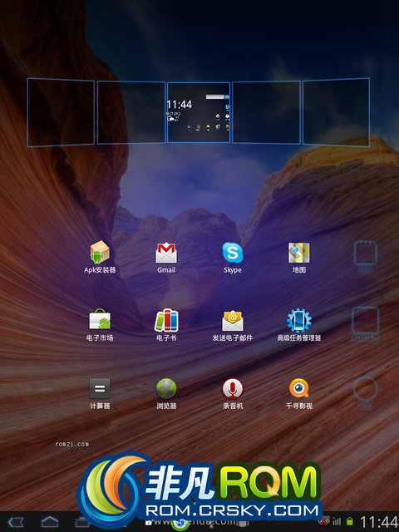
Task: Launch the 录音机 sound recorder
Action: pyautogui.click(x=233, y=393)
